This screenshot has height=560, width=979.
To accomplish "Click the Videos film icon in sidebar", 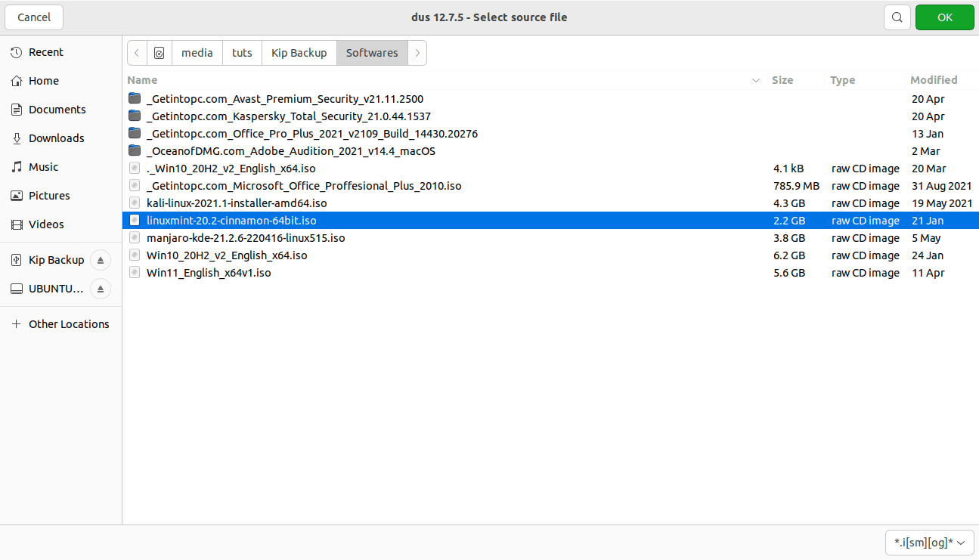I will 16,224.
